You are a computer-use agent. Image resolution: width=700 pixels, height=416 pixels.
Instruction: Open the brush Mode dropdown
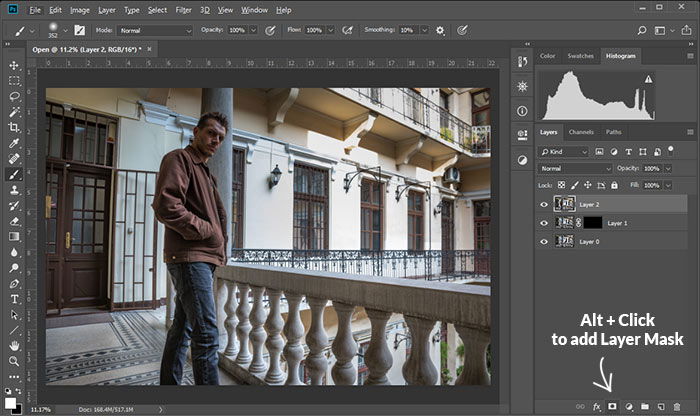click(x=155, y=30)
